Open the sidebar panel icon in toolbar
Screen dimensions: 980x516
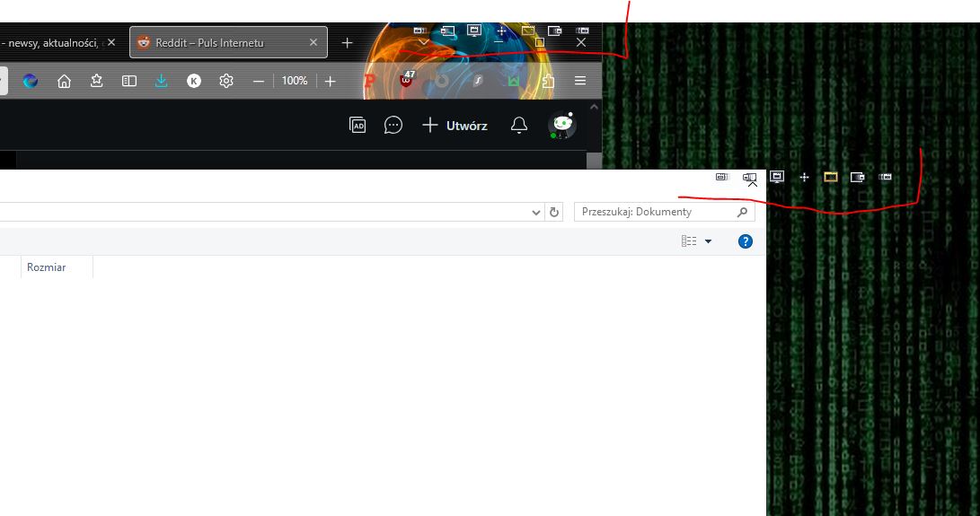[x=129, y=81]
